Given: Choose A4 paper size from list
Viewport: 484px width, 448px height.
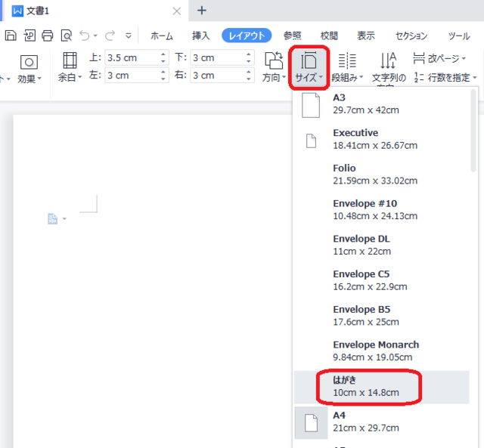Looking at the screenshot, I should click(x=366, y=422).
